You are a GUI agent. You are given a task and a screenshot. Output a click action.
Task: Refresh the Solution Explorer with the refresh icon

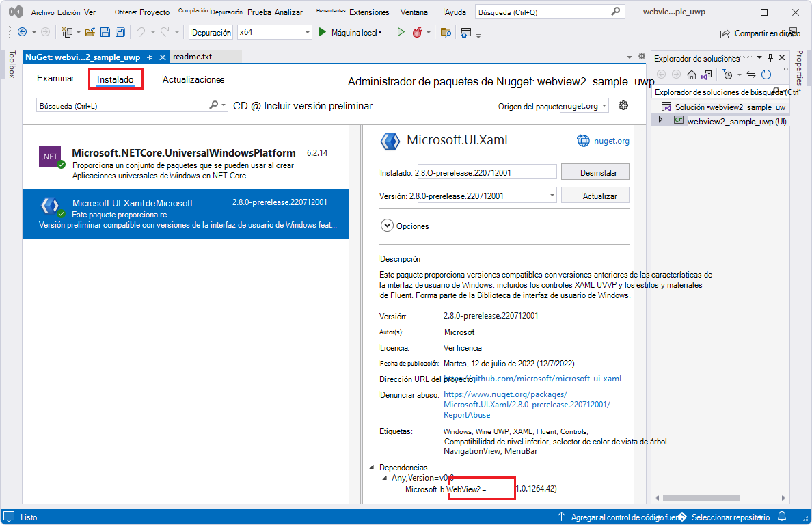pyautogui.click(x=766, y=75)
